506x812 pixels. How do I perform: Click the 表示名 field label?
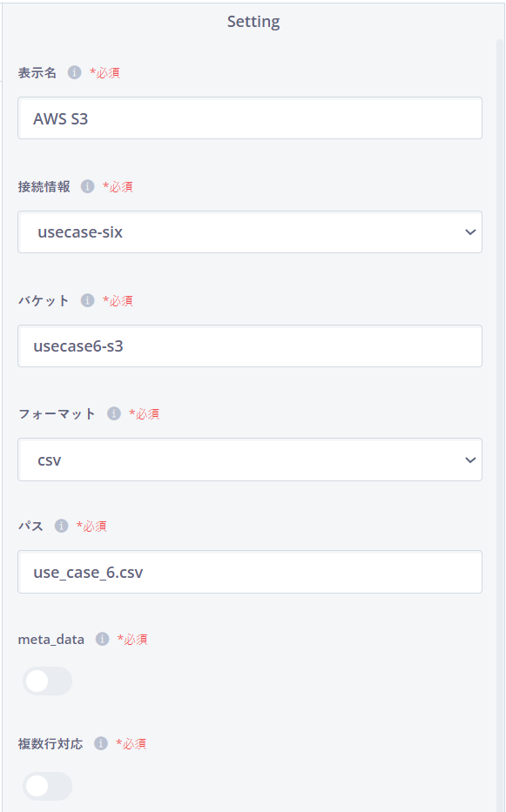[37, 72]
